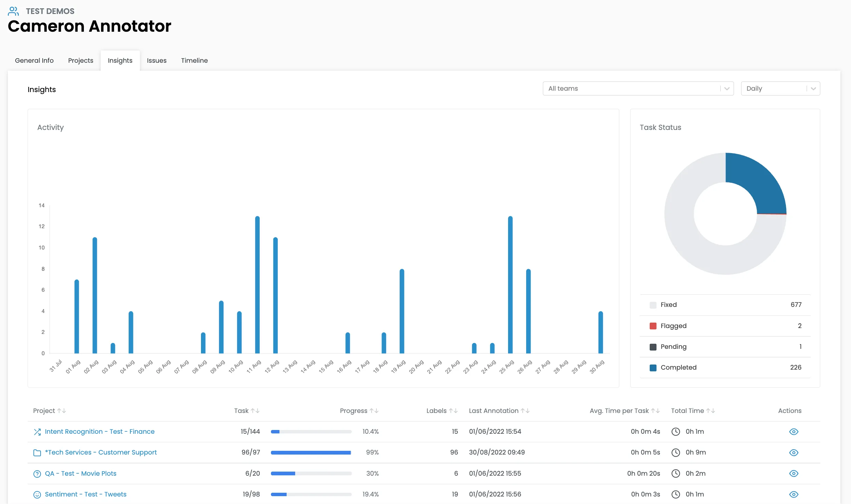Viewport: 851px width, 504px height.
Task: View Sentiment Tweets project with eye icon
Action: [794, 494]
